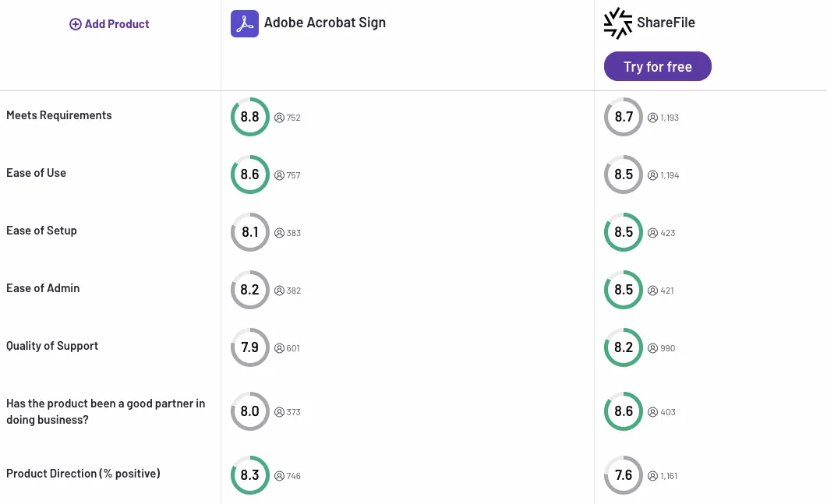This screenshot has width=827, height=504.
Task: Click the Adobe Acrobat Sign logo icon
Action: point(244,23)
